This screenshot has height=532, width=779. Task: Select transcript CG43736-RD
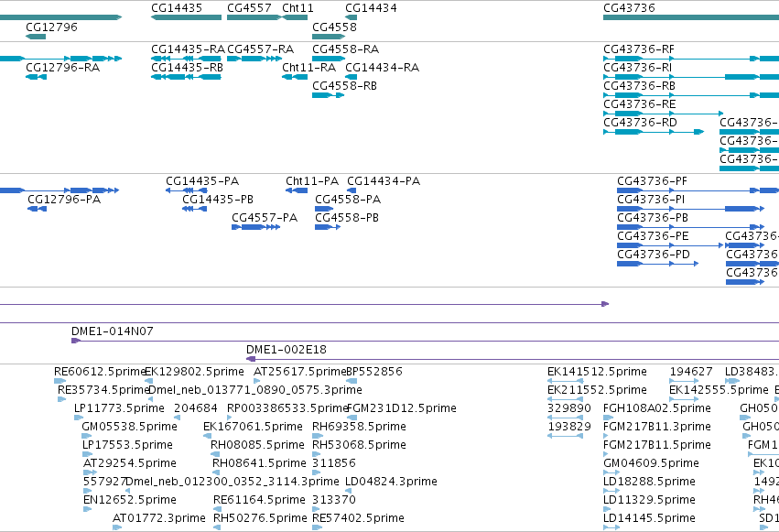pos(640,123)
